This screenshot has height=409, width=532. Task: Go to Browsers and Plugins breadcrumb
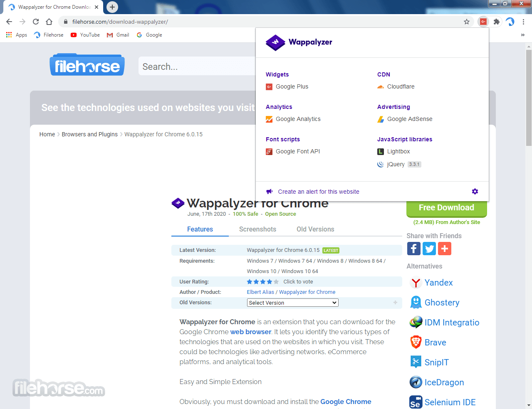click(89, 134)
